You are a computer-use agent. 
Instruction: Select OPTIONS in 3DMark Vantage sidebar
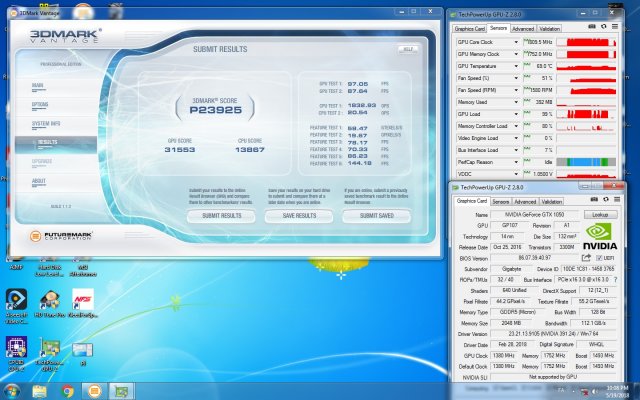click(41, 104)
